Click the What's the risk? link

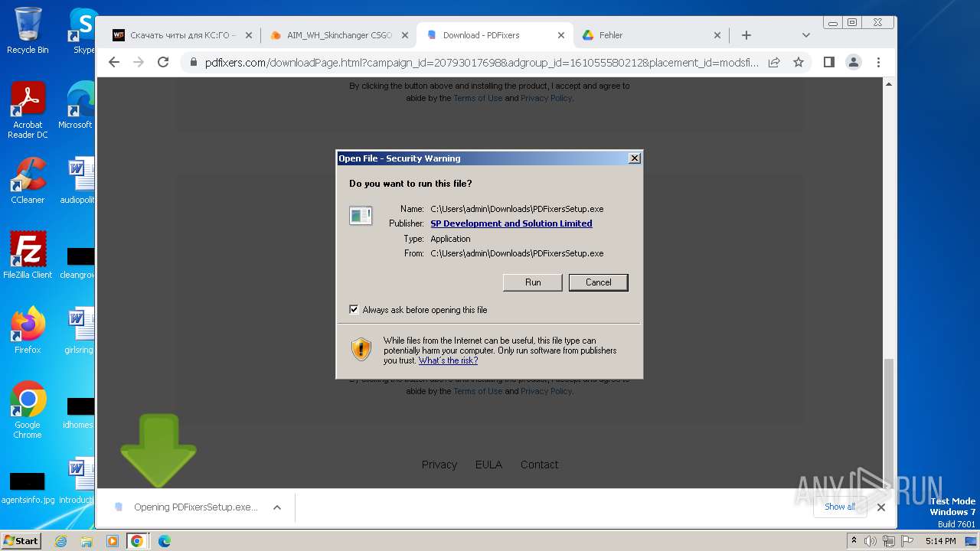point(448,360)
